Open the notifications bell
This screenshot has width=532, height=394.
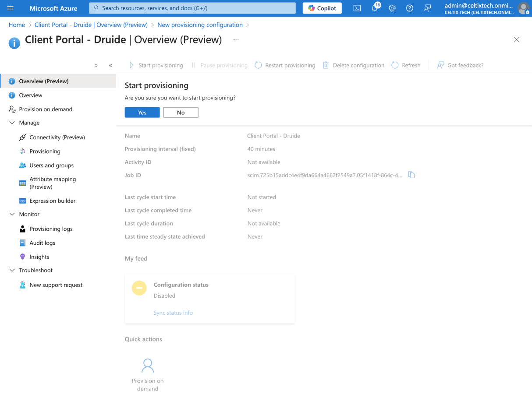point(375,8)
